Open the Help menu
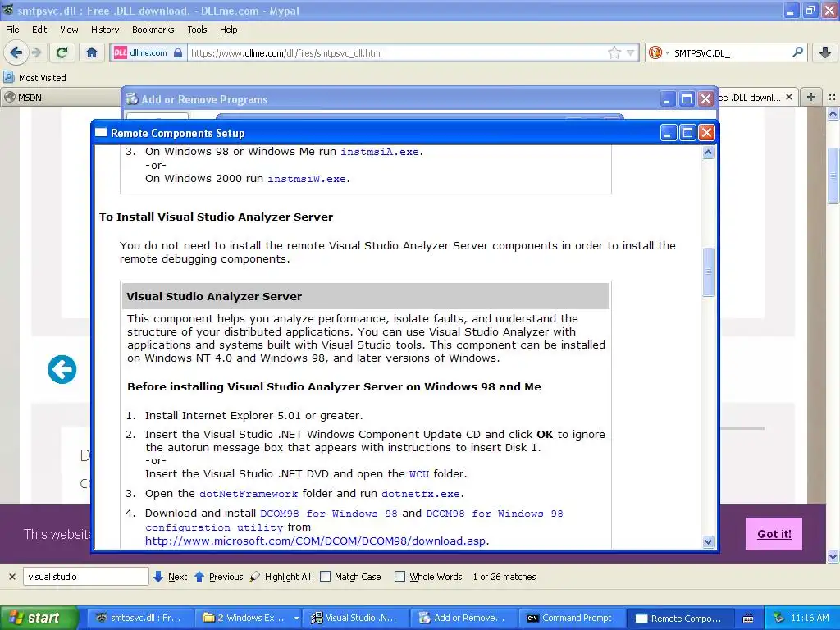 228,30
